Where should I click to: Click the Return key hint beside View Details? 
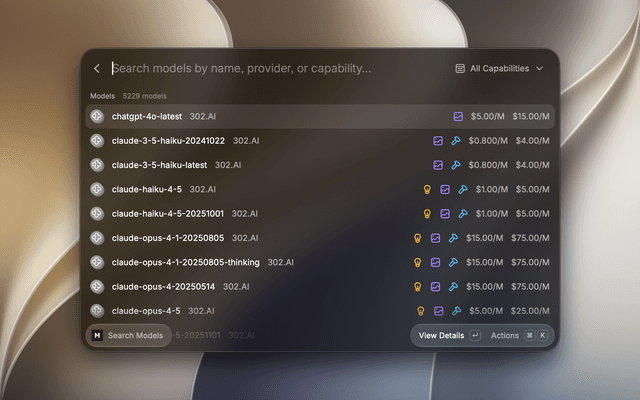coord(475,336)
